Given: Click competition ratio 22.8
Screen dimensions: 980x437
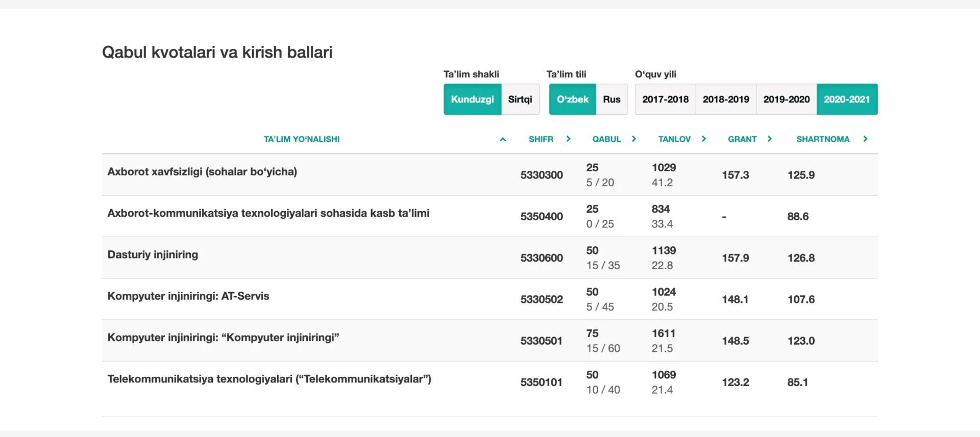Looking at the screenshot, I should [x=662, y=266].
